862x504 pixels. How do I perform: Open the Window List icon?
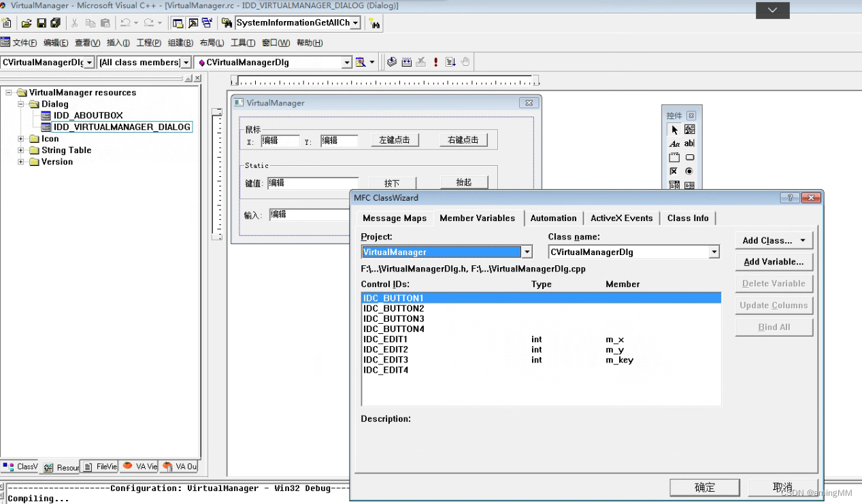coord(207,23)
